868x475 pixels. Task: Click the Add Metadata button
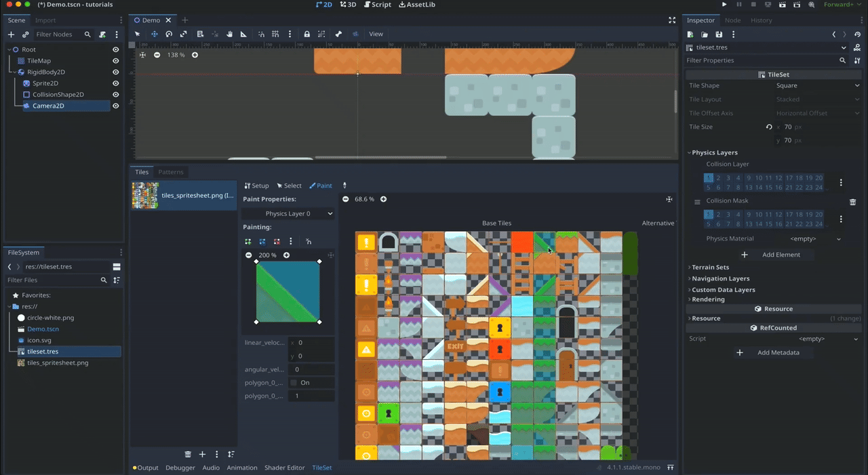coord(770,352)
